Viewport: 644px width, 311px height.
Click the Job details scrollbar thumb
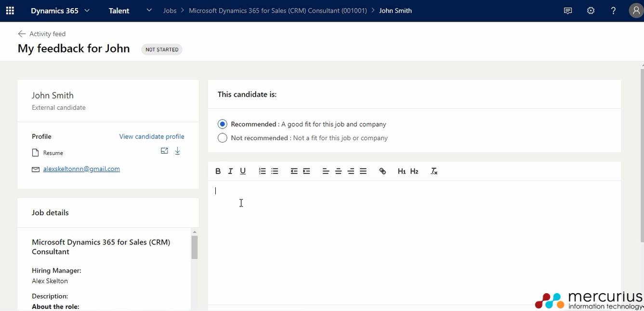195,247
